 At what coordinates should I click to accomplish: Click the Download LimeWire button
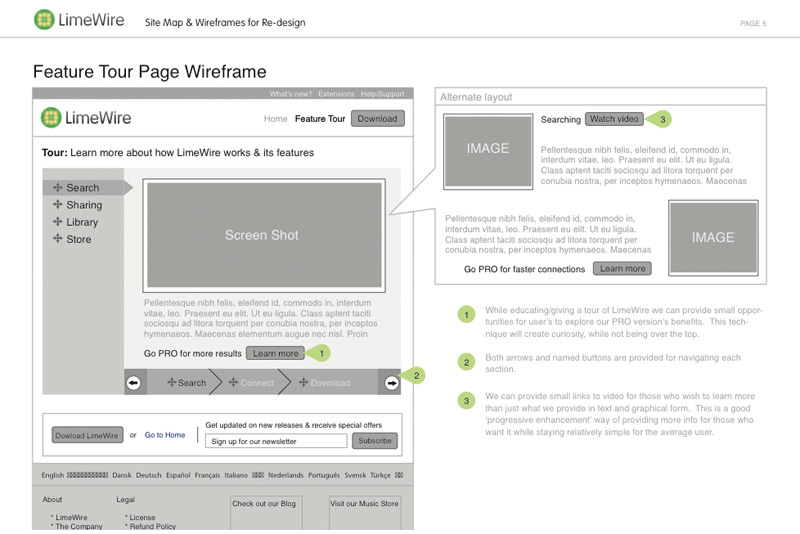[87, 435]
